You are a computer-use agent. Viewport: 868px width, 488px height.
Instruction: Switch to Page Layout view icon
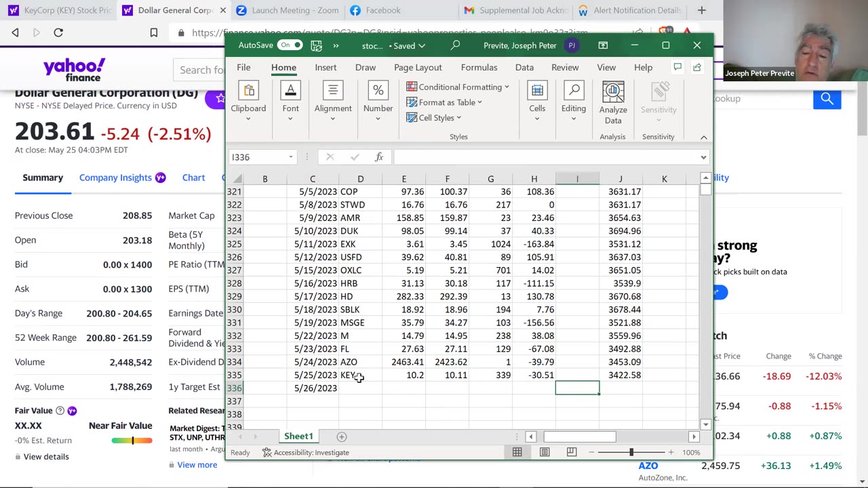click(545, 452)
